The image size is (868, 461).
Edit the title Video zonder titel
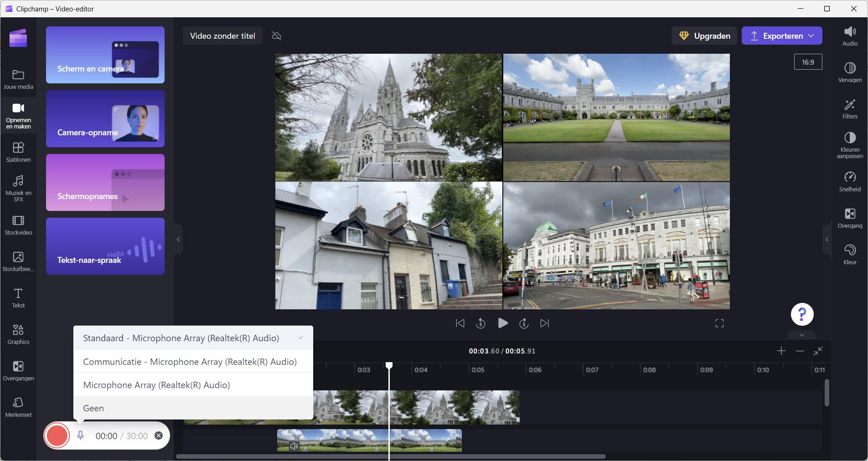[222, 36]
